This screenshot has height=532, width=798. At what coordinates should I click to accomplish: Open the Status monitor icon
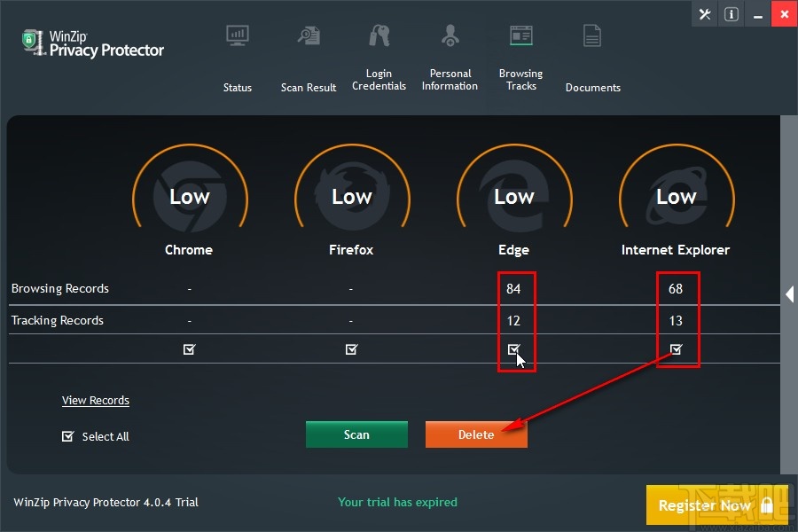pos(238,35)
